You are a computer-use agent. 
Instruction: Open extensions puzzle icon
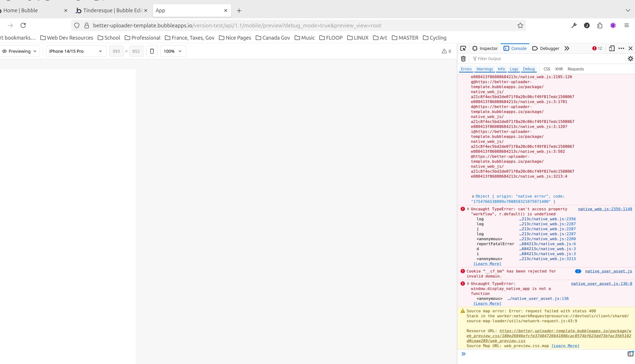point(600,25)
